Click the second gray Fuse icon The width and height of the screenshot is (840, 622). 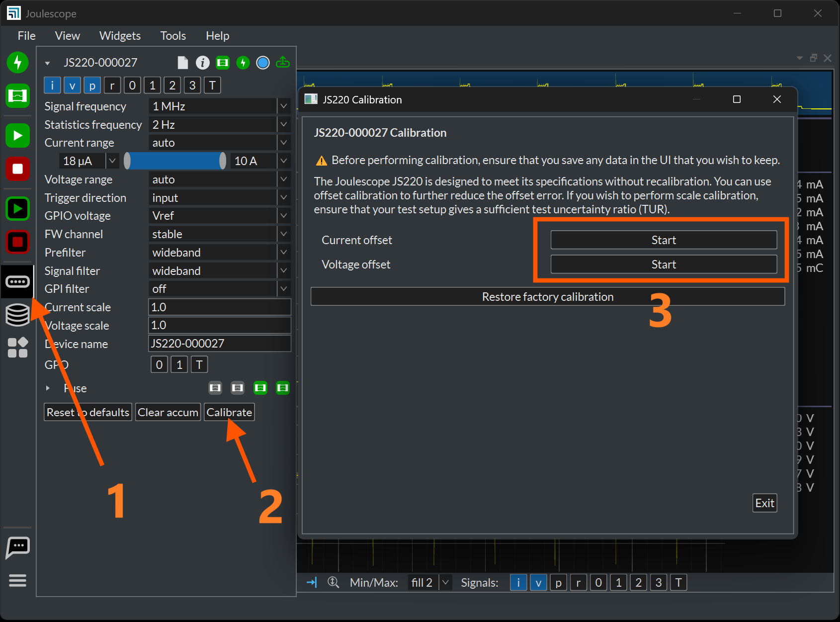pos(238,388)
